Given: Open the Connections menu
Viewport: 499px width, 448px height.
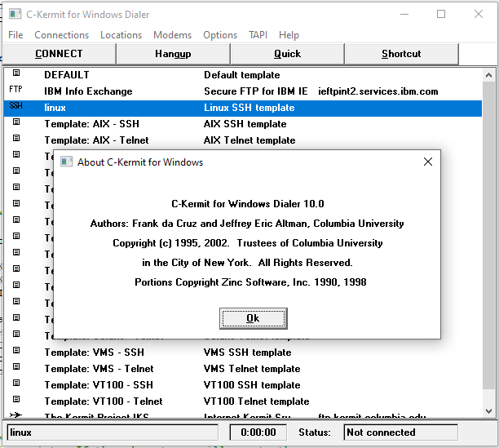Looking at the screenshot, I should (x=62, y=35).
